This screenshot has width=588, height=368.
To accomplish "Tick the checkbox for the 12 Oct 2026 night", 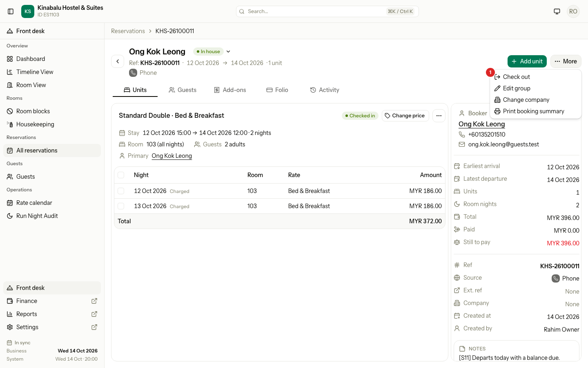I will (121, 191).
